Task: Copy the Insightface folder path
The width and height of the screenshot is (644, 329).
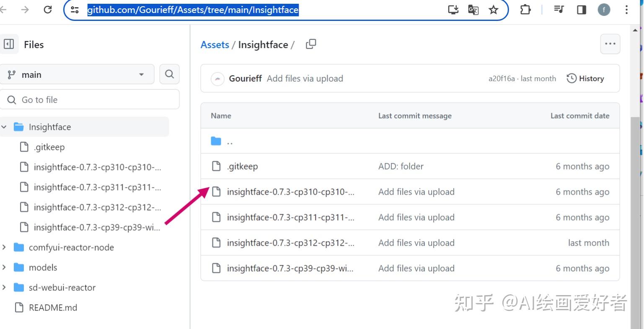Action: (x=310, y=44)
